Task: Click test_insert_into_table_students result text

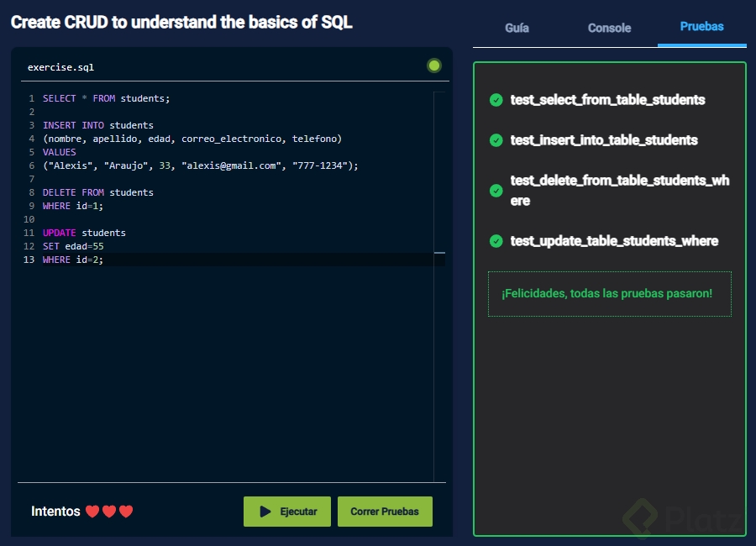Action: [x=604, y=140]
